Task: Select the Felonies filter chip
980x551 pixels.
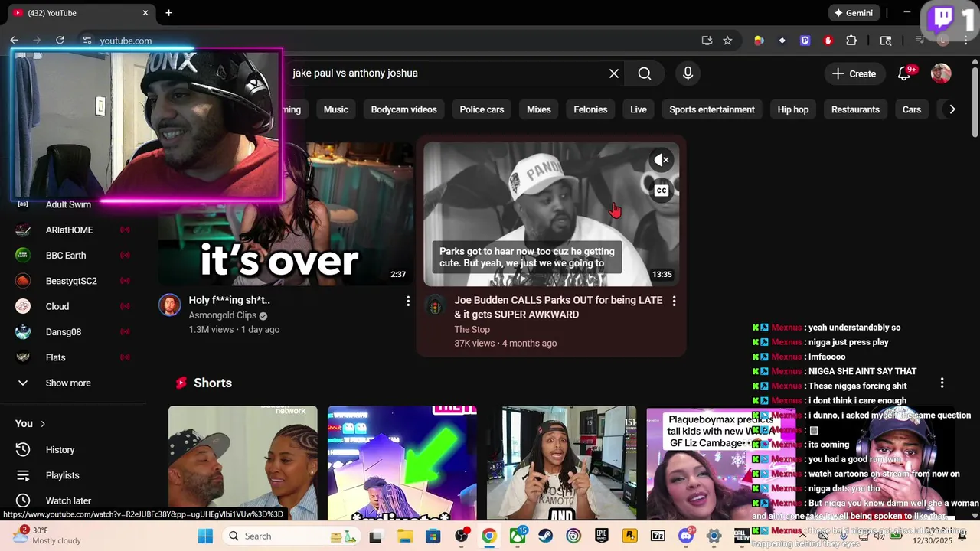Action: 590,109
